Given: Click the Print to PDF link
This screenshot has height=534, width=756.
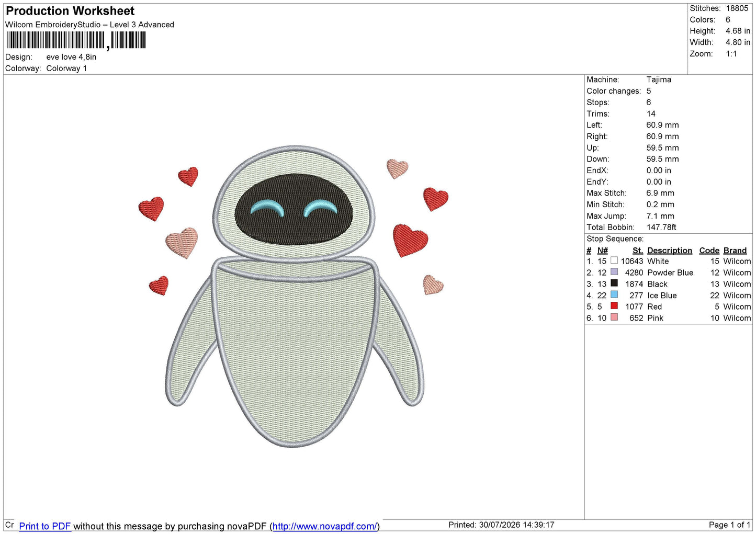Looking at the screenshot, I should pos(44,526).
